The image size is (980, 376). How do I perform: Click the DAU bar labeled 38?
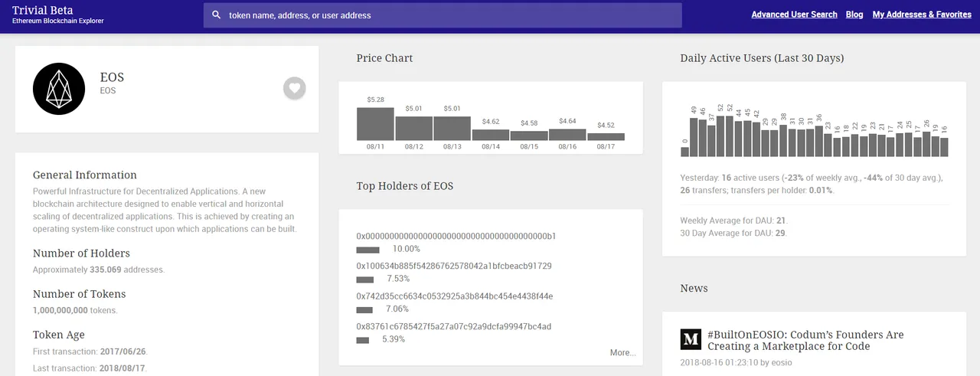783,141
